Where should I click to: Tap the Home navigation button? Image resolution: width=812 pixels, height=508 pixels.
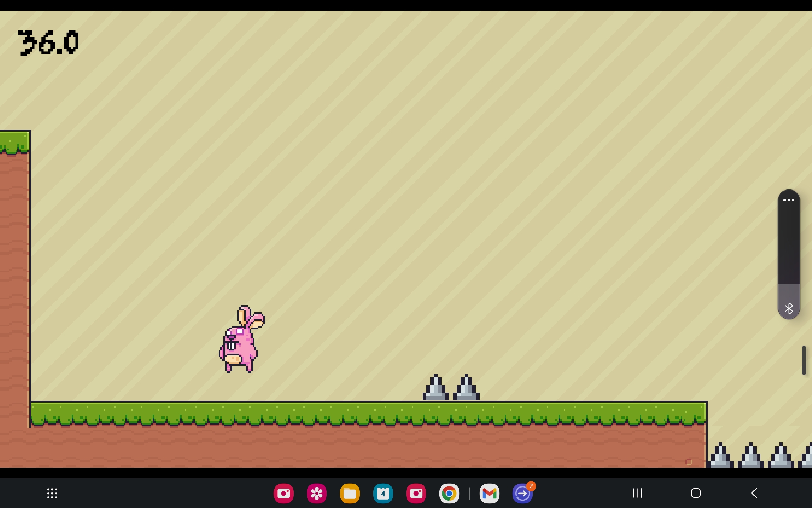point(696,493)
